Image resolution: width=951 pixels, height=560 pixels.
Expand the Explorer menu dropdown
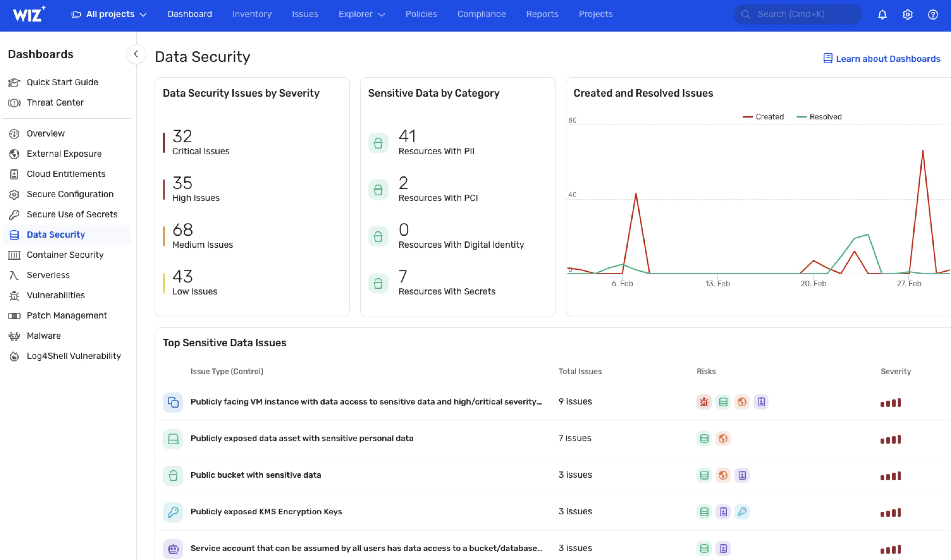pos(361,14)
